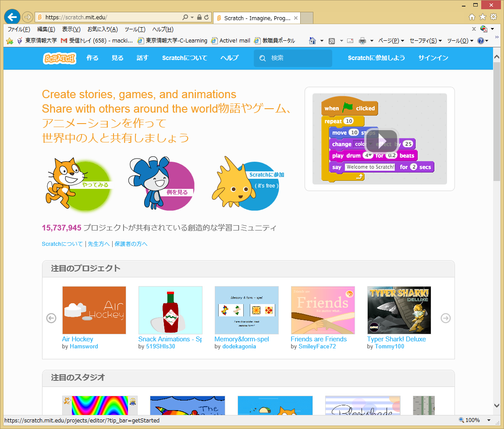The height and width of the screenshot is (429, 504).
Task: Expand the feeds dropdown arrow
Action: (x=341, y=41)
